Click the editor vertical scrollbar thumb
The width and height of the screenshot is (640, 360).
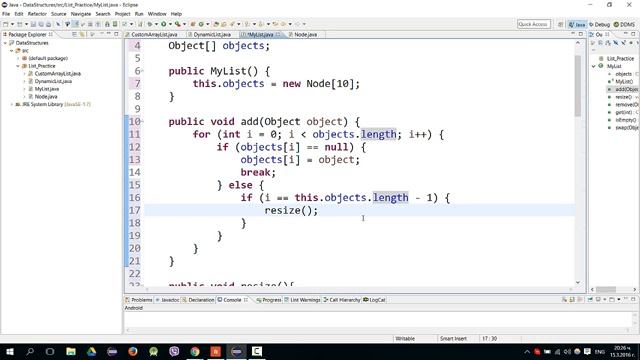(578, 86)
